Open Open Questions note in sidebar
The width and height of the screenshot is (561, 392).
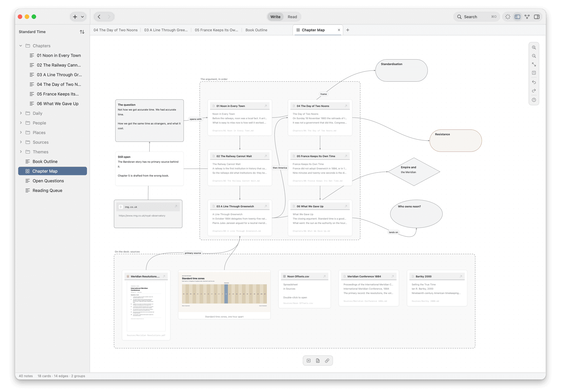click(x=53, y=181)
